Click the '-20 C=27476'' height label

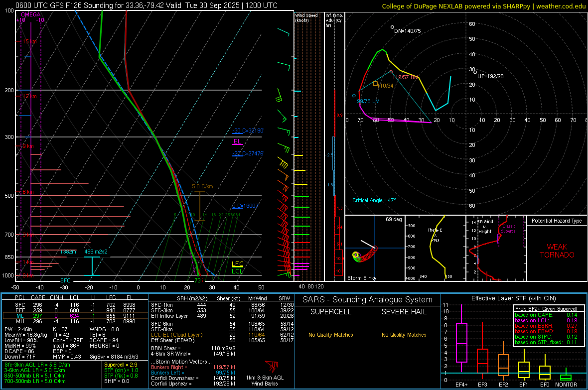tap(248, 153)
